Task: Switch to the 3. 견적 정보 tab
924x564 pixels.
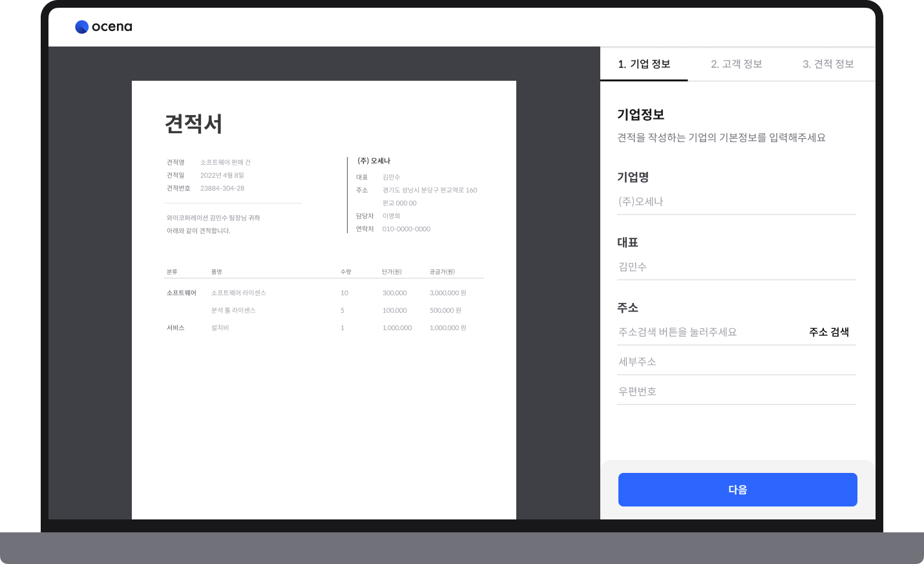Action: point(828,64)
